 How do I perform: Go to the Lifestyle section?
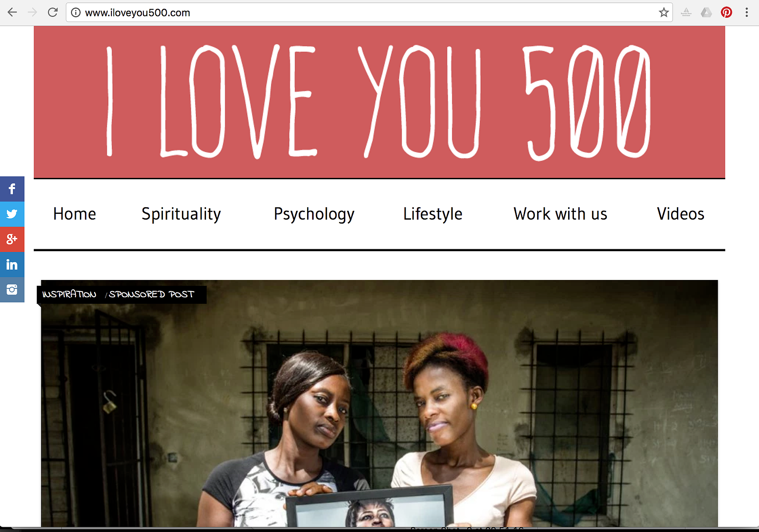click(433, 214)
